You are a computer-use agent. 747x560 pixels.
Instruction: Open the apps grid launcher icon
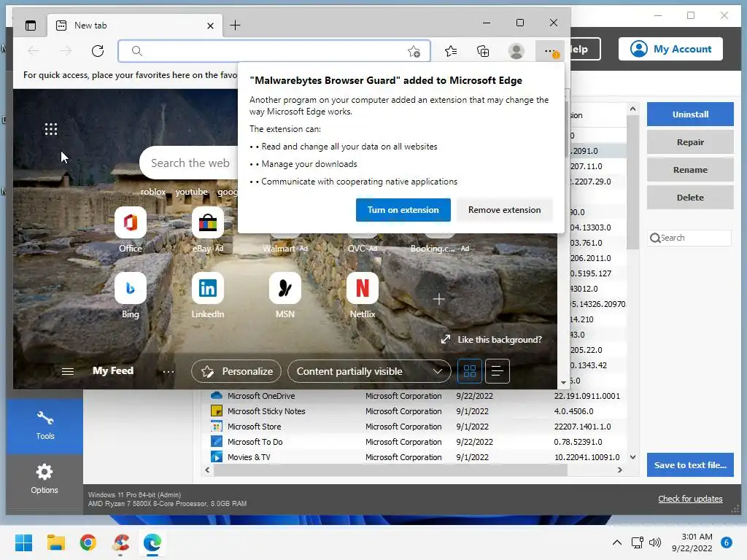(x=51, y=129)
